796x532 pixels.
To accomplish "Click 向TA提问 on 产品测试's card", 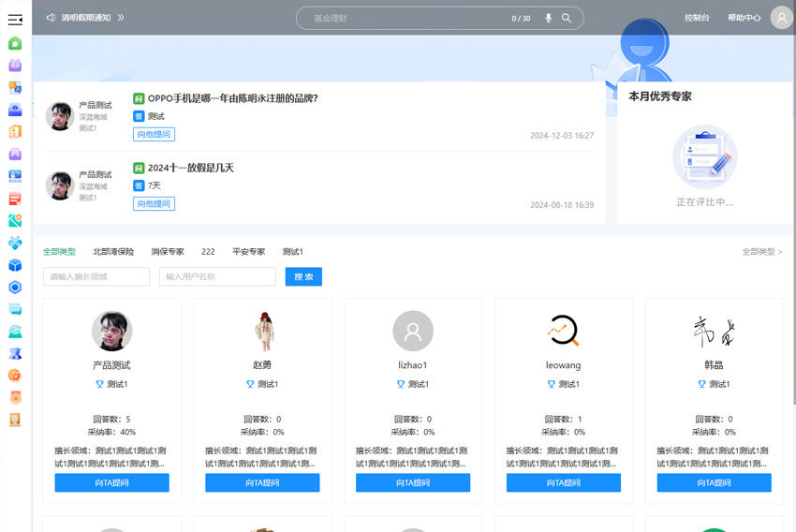I will click(112, 482).
